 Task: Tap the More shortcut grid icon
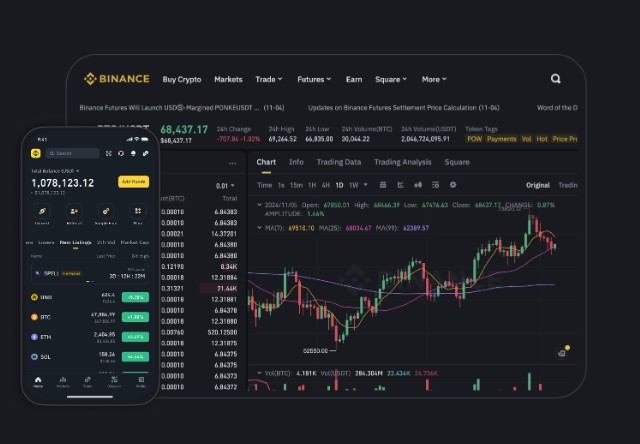tap(138, 211)
